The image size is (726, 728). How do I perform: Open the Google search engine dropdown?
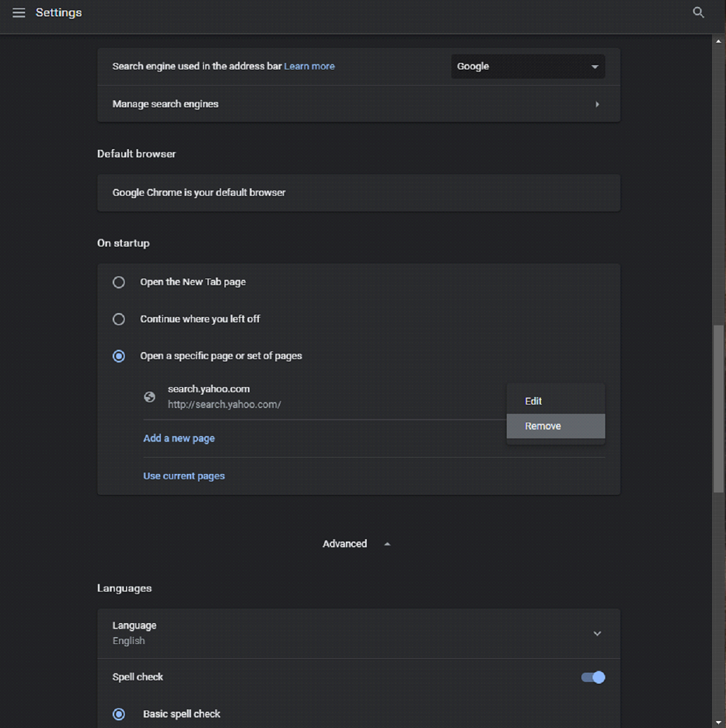[528, 66]
